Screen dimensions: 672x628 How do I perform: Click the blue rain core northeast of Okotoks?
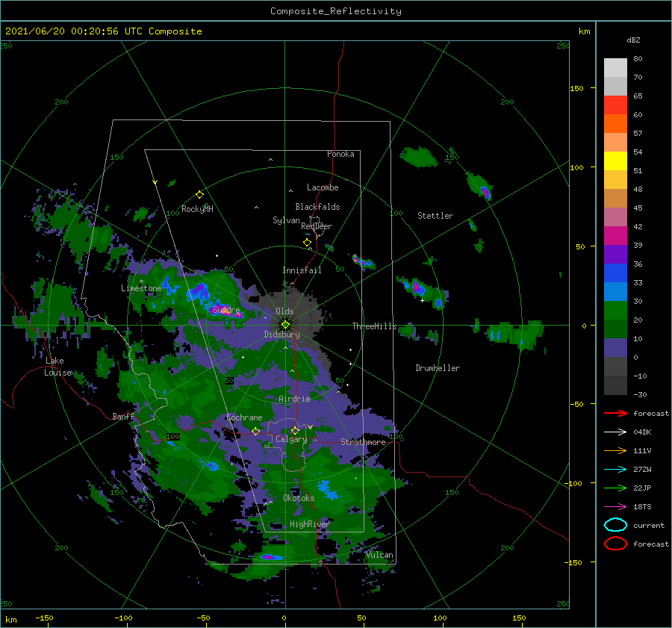coord(326,490)
